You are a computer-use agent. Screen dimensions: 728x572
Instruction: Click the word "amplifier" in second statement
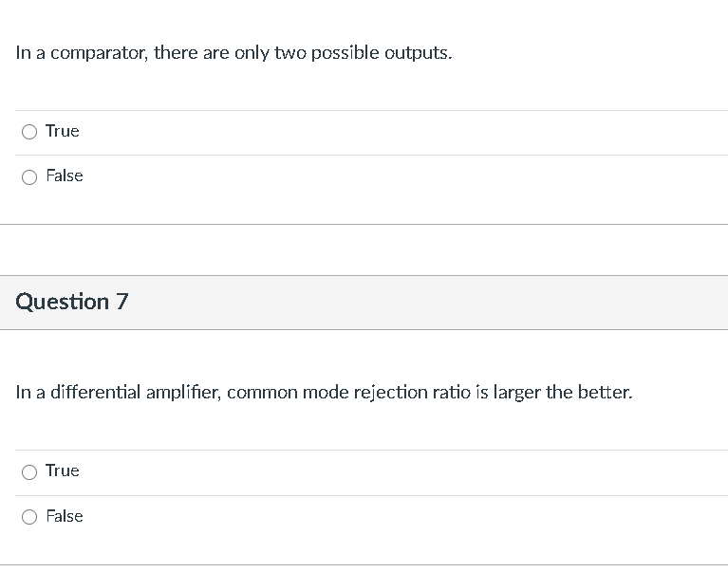182,392
